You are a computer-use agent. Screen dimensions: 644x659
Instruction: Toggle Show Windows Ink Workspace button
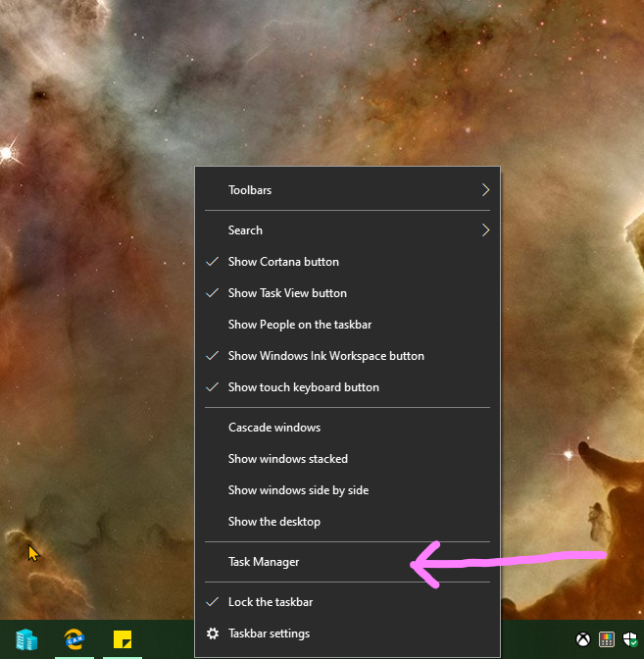pos(347,356)
